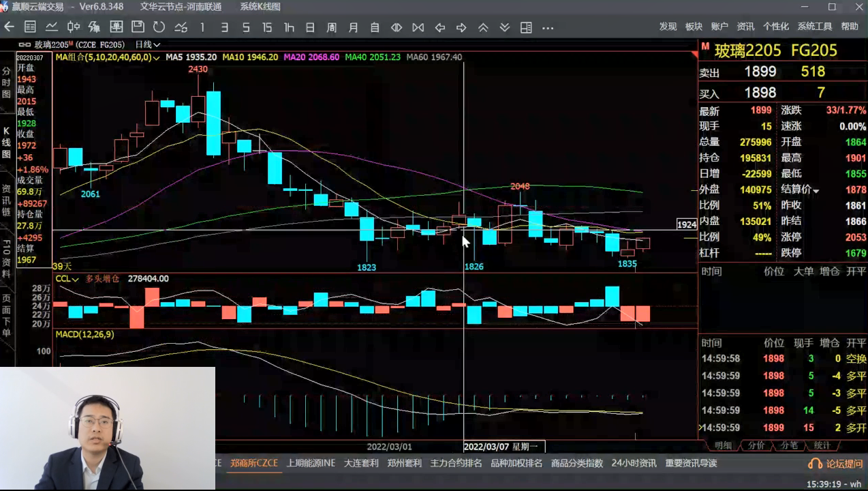Switch to the 分价 tab
This screenshot has width=868, height=491.
(756, 445)
